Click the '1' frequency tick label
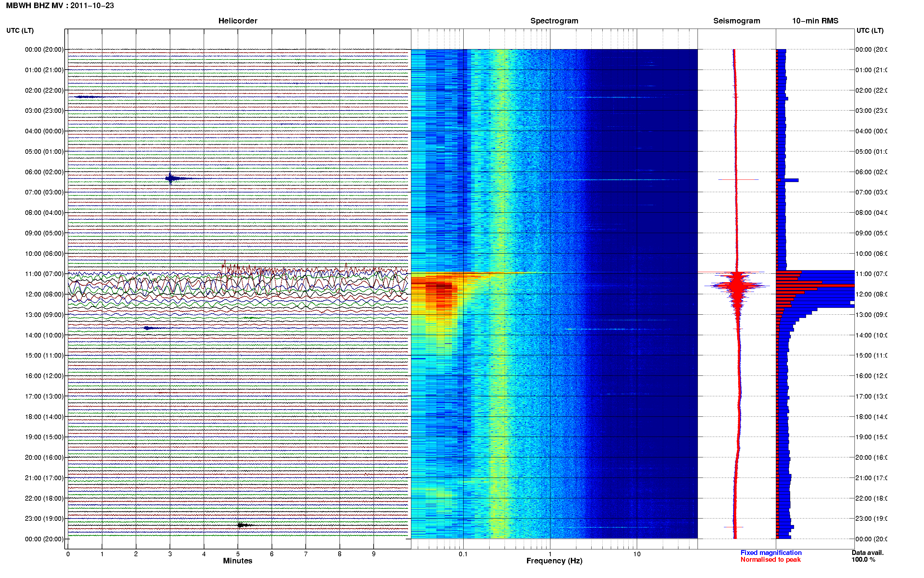 [550, 554]
